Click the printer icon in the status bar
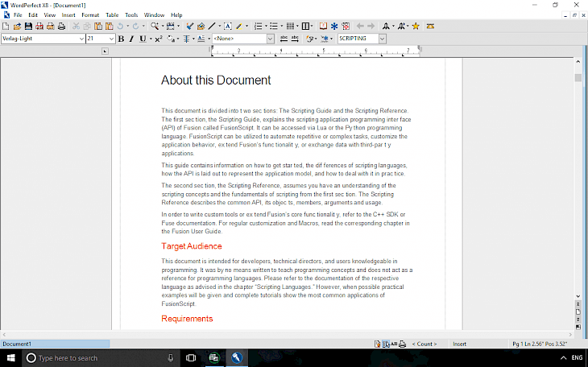The height and width of the screenshot is (367, 588). click(403, 344)
